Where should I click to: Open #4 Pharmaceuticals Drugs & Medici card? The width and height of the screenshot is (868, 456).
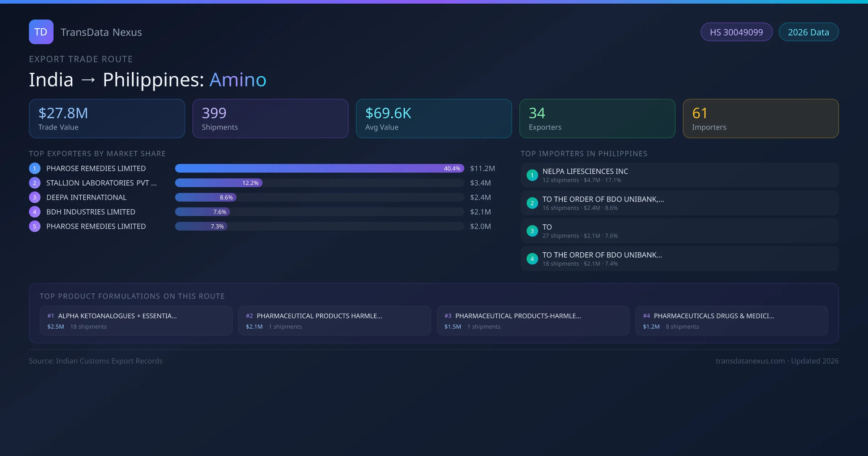(x=731, y=321)
